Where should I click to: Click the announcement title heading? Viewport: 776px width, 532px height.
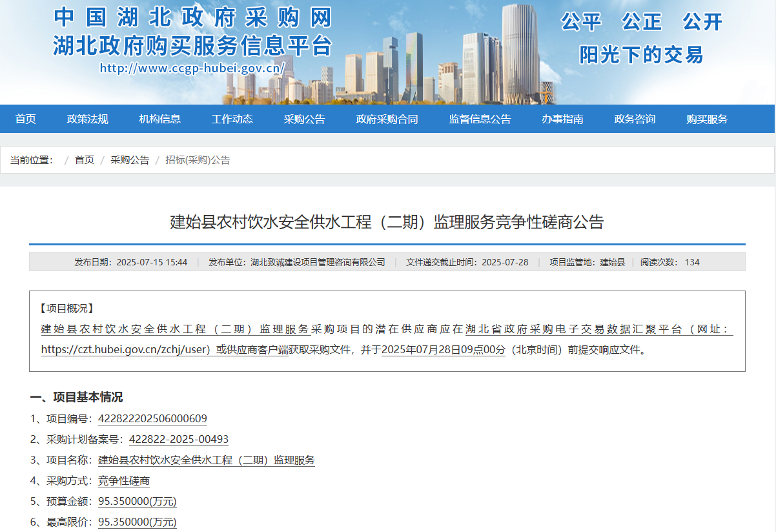coord(387,222)
